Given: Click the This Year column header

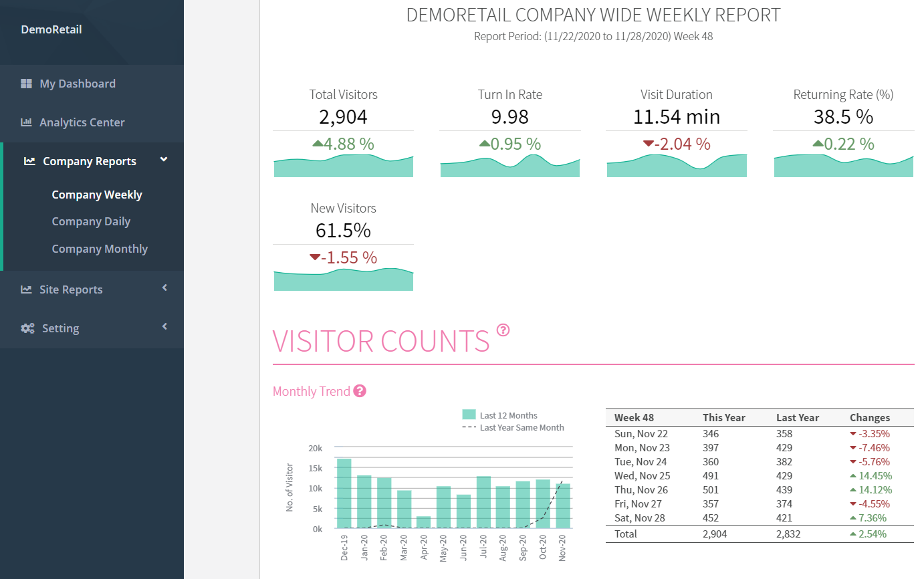Looking at the screenshot, I should click(724, 417).
